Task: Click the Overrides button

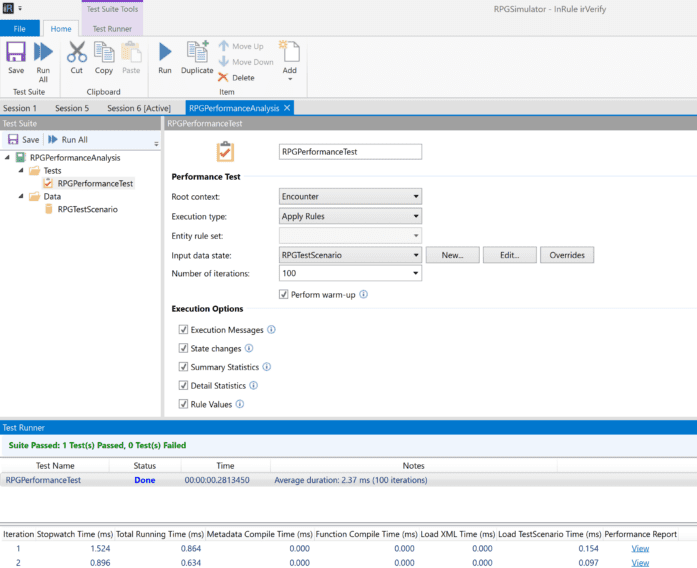Action: (567, 255)
